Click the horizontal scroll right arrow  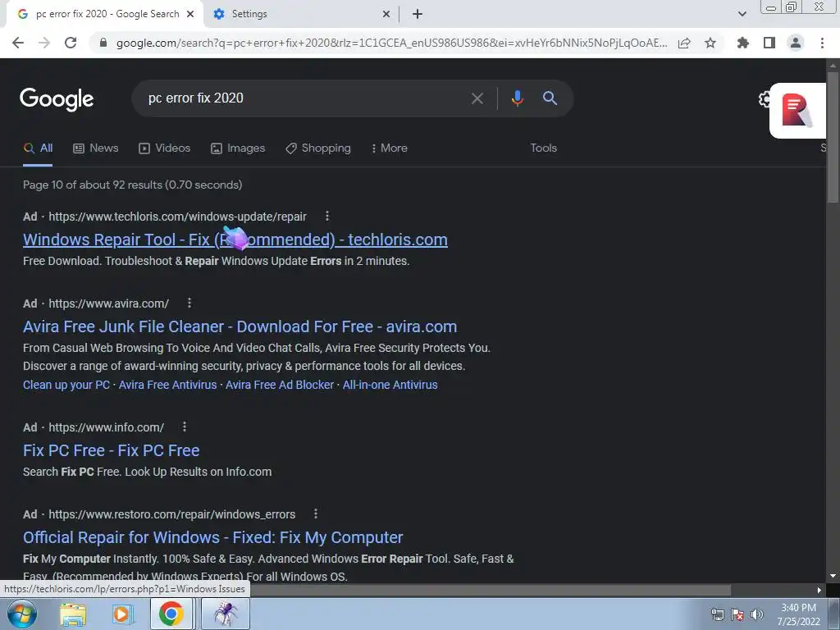pos(819,590)
